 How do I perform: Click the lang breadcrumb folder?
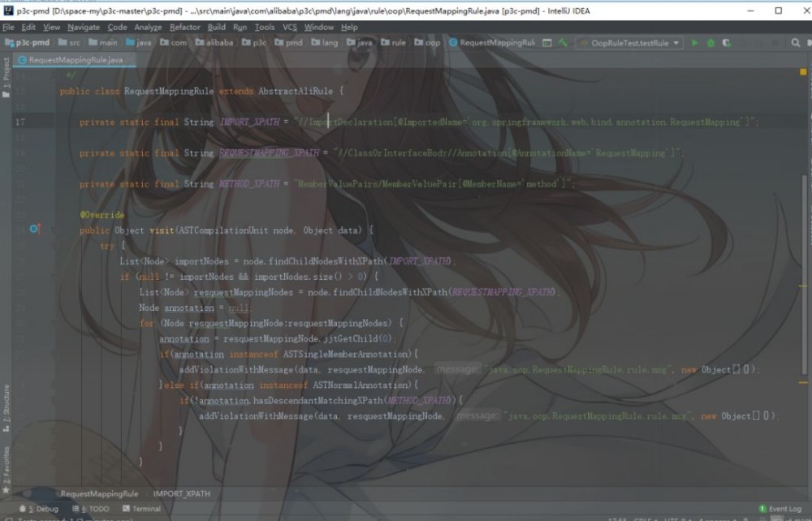click(324, 42)
